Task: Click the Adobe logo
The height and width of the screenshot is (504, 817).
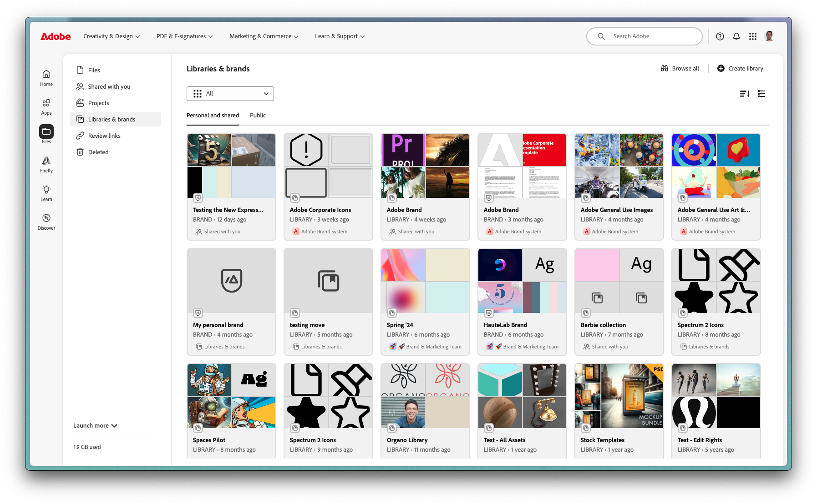Action: tap(56, 36)
